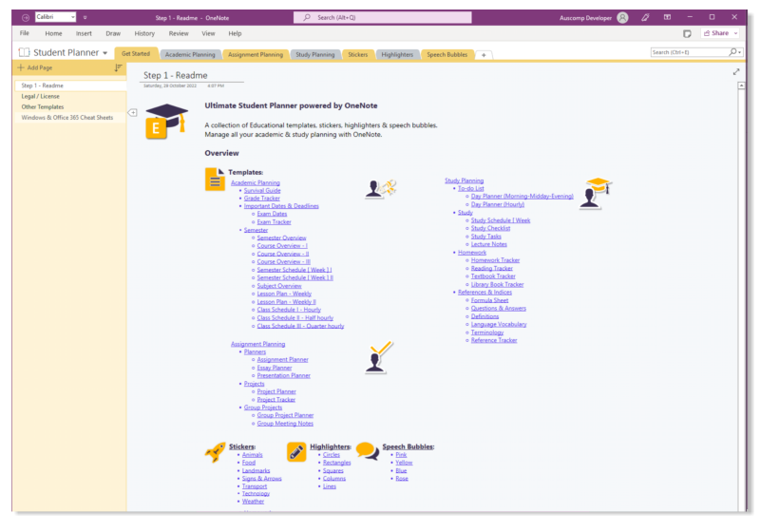Click the Highlighters pencil icon
The image size is (779, 532).
296,452
